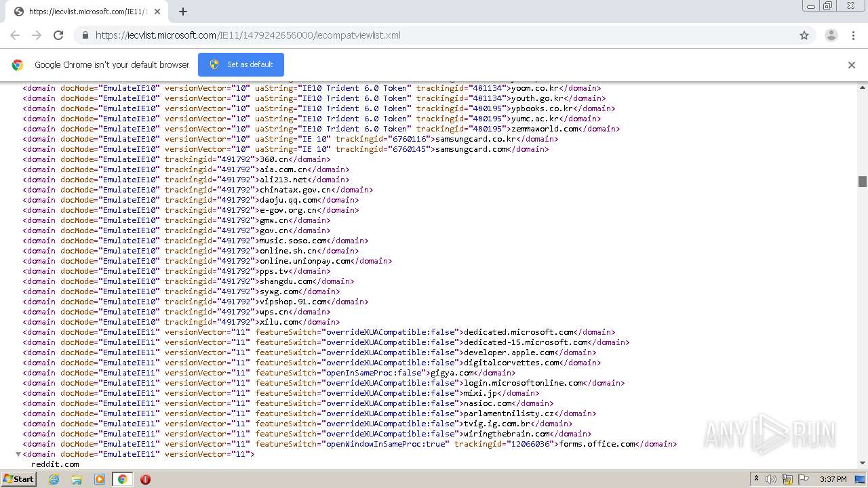Screen dimensions: 868x488
Task: Click the scrollbar down arrow
Action: point(863,463)
